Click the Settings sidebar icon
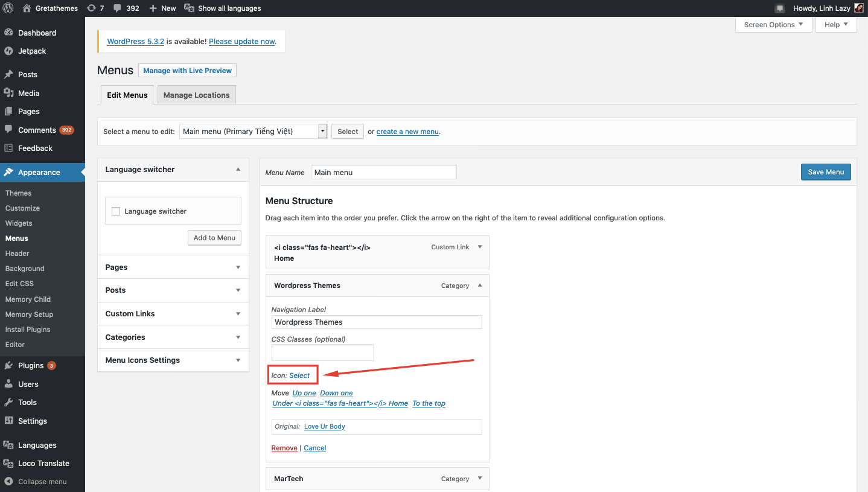 point(8,421)
